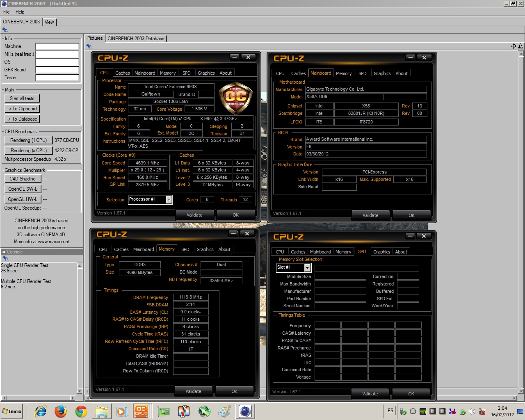Screen dimensions: 525x420
Task: Click OK in the CPU-Z window showing Memory Slot Selection
Action: [411, 394]
